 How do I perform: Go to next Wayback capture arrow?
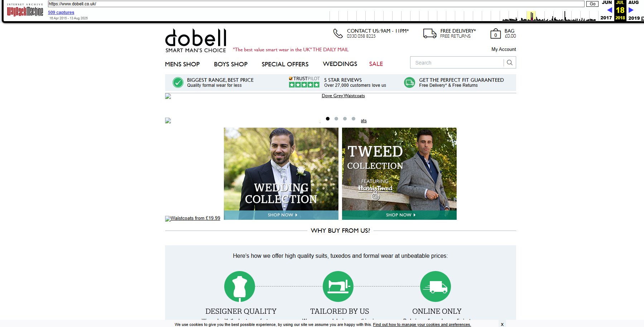point(631,10)
